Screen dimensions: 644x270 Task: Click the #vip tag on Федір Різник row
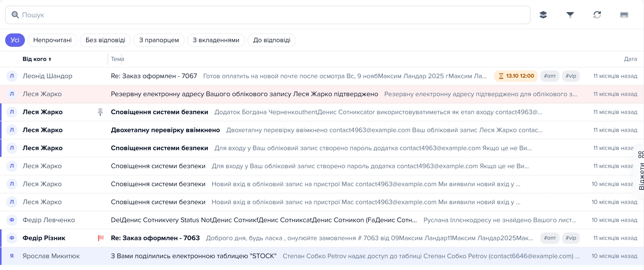coord(571,238)
